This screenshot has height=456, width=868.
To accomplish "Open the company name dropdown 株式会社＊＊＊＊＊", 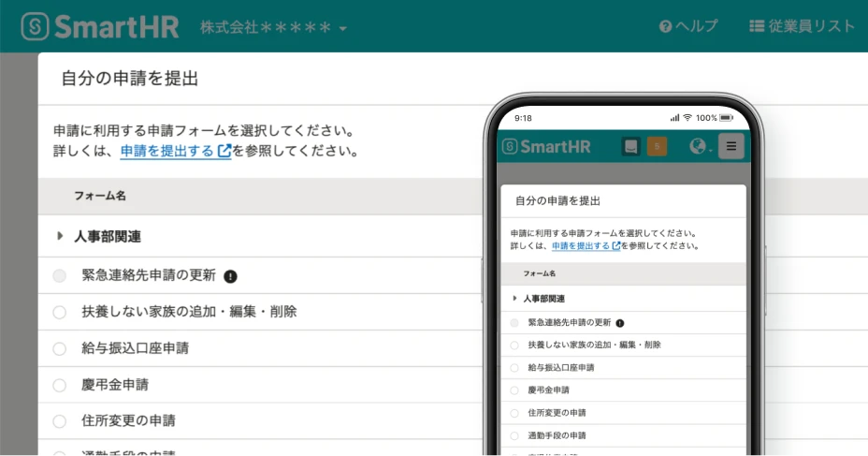I will click(273, 27).
